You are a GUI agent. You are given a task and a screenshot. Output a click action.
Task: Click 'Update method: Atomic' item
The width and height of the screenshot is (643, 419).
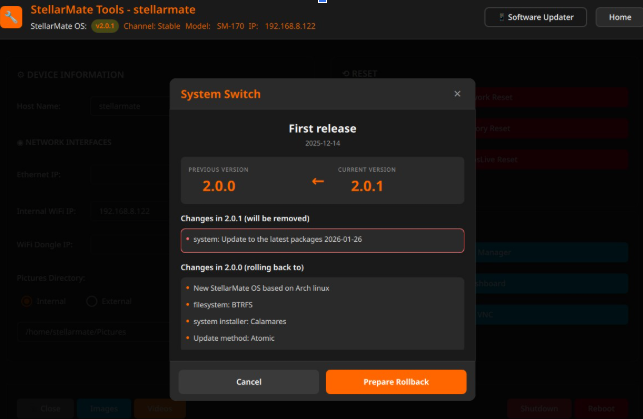click(x=234, y=338)
